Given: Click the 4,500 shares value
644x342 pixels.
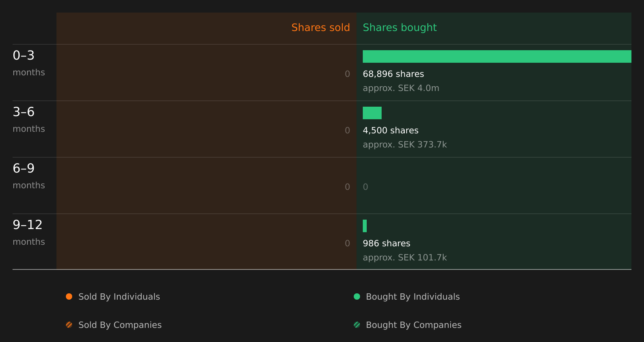Looking at the screenshot, I should (x=391, y=131).
